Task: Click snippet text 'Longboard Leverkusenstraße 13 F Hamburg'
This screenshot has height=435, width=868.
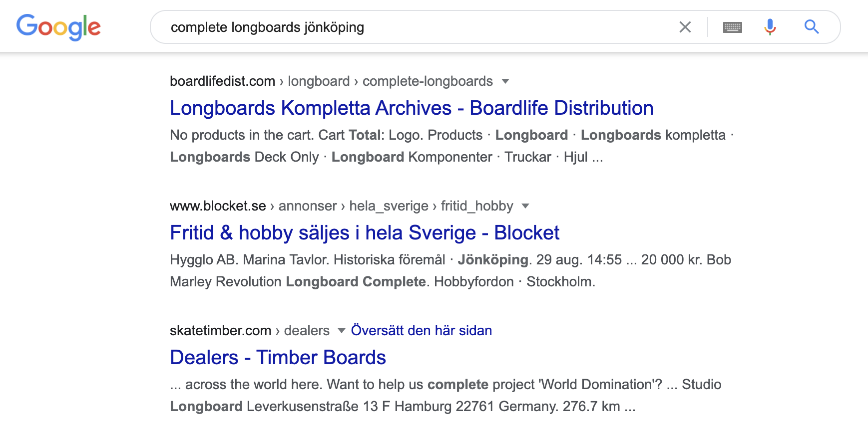Action: pyautogui.click(x=311, y=407)
